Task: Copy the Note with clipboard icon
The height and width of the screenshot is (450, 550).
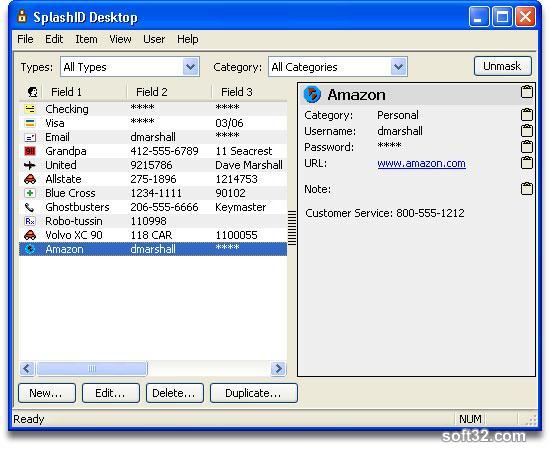Action: [526, 188]
